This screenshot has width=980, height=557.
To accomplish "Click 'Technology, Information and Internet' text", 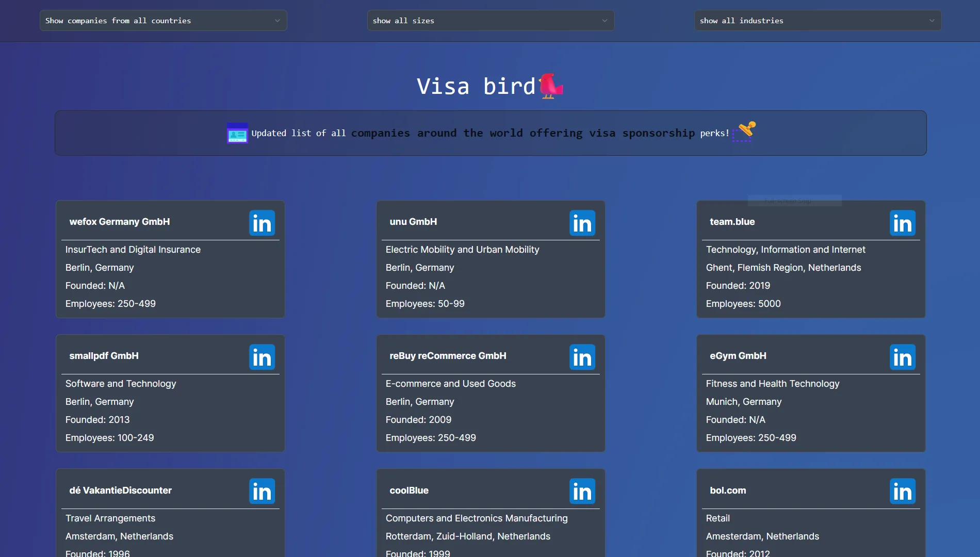I will (786, 250).
